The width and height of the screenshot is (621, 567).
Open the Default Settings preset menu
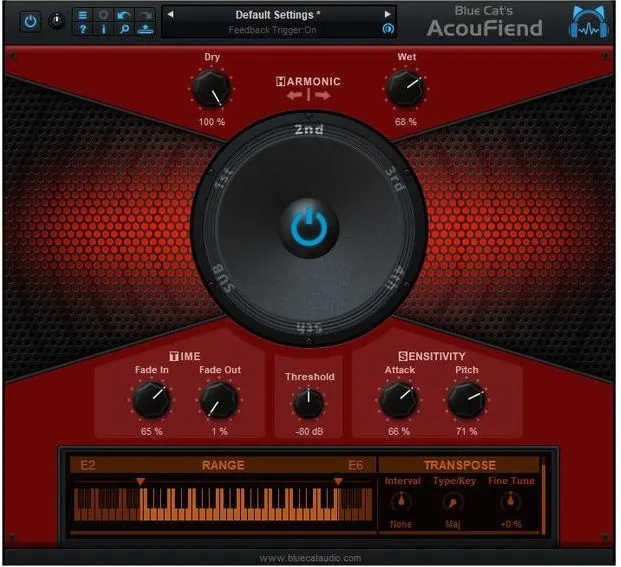[x=278, y=15]
